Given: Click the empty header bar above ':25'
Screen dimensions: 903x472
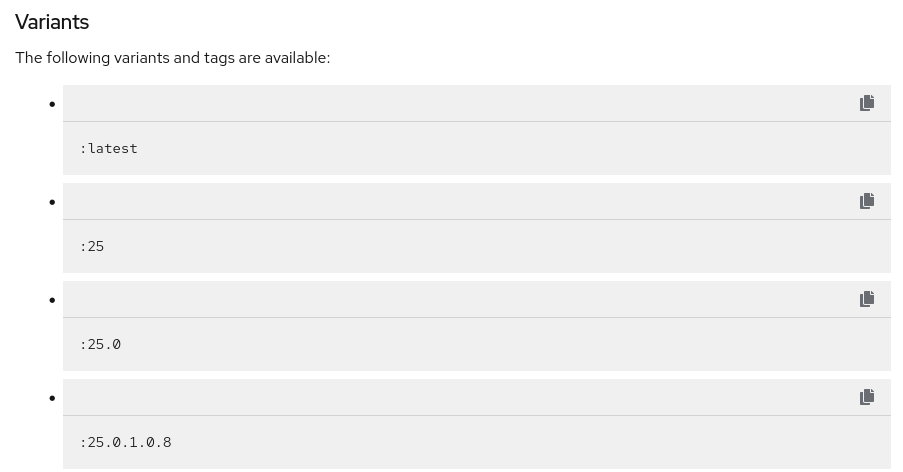Looking at the screenshot, I should coord(450,201).
